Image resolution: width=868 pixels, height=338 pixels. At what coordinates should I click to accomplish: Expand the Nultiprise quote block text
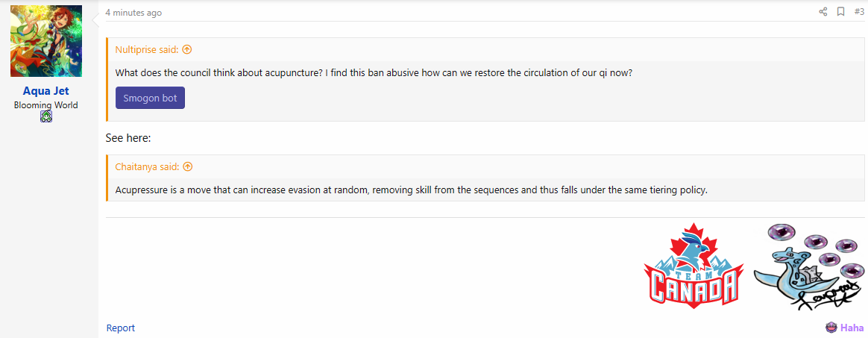point(374,73)
